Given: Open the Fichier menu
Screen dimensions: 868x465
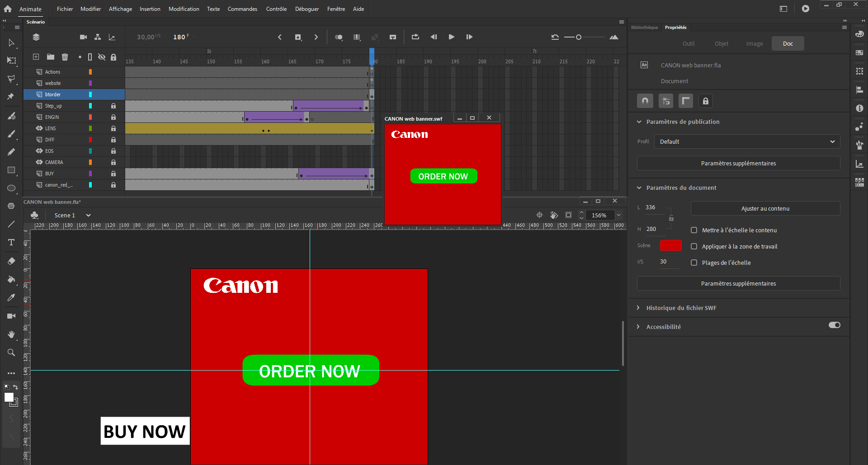Looking at the screenshot, I should coord(65,9).
